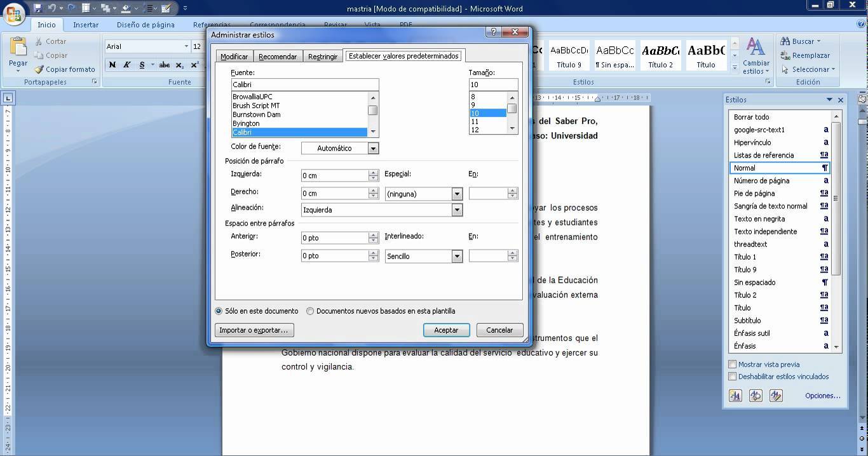Click the Reemplazar icon in Edición group
868x456 pixels.
[x=785, y=55]
